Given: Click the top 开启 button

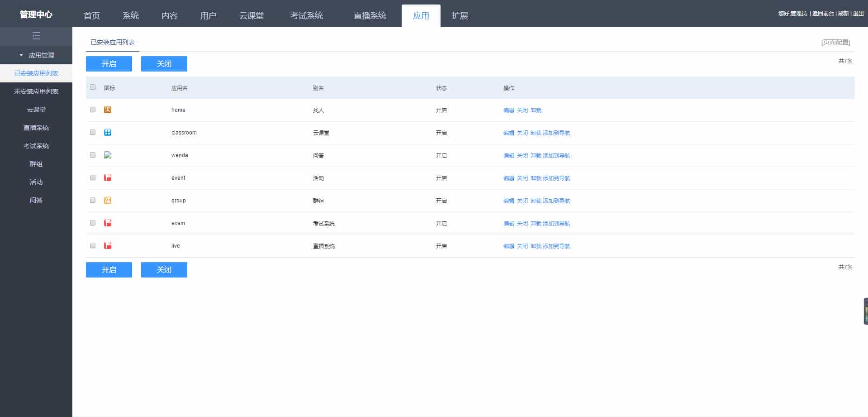Looking at the screenshot, I should (x=109, y=64).
